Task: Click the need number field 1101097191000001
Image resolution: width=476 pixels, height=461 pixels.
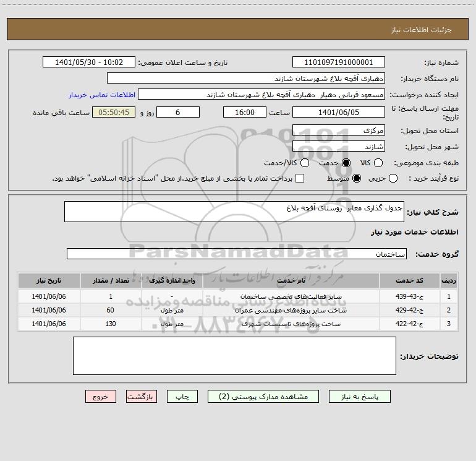Action: 339,62
